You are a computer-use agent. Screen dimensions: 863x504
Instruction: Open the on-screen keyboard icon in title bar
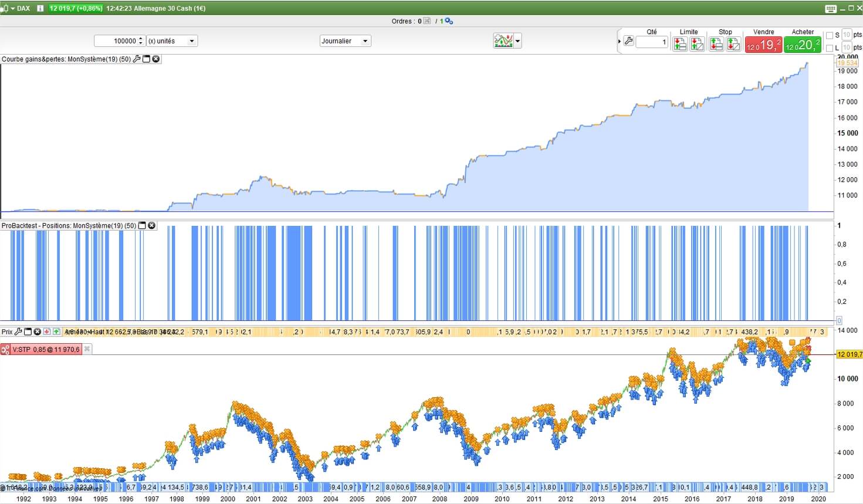[830, 8]
